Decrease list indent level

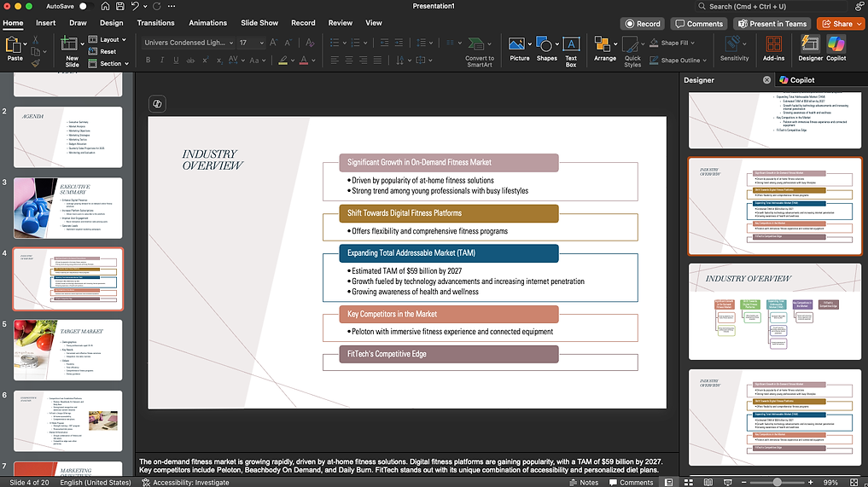(384, 43)
